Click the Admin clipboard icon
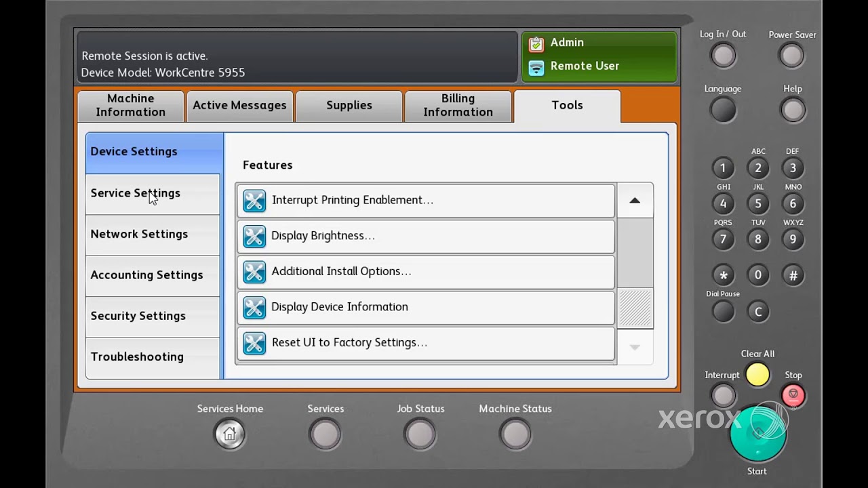This screenshot has width=868, height=488. point(536,43)
